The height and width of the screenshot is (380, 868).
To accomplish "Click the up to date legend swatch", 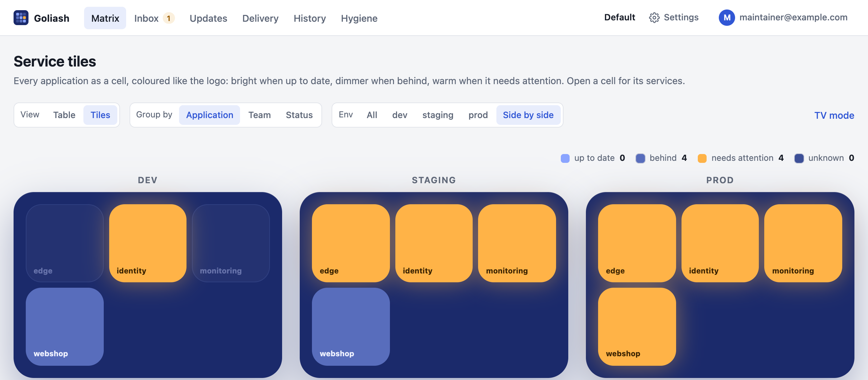I will point(565,158).
